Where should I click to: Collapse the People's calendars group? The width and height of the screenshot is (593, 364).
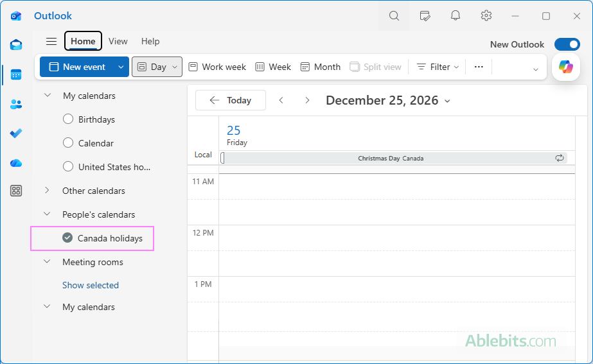47,214
